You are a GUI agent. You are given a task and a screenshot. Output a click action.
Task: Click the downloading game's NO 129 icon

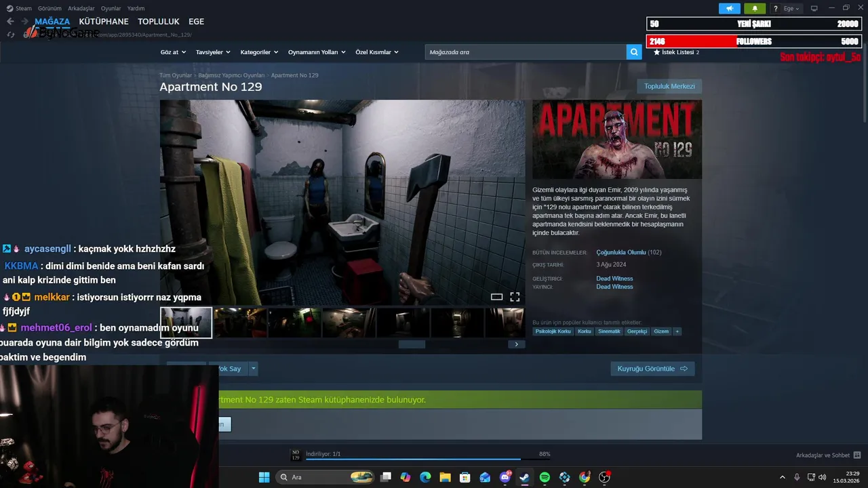point(296,455)
